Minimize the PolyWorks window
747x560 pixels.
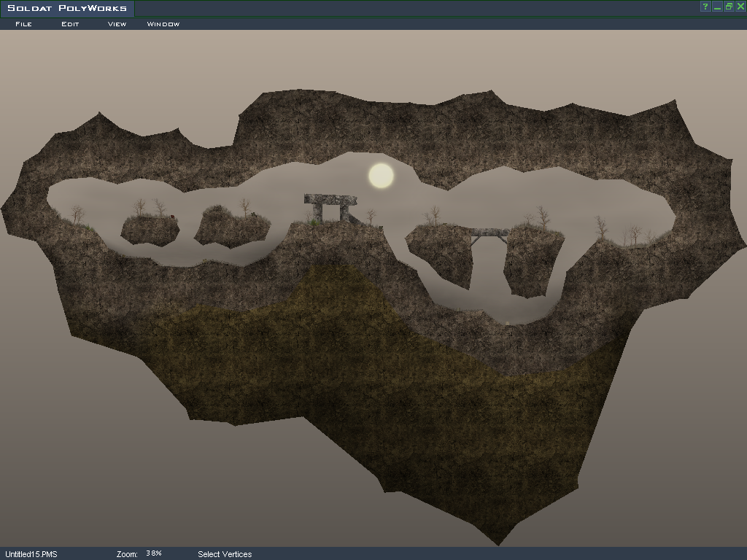point(717,7)
